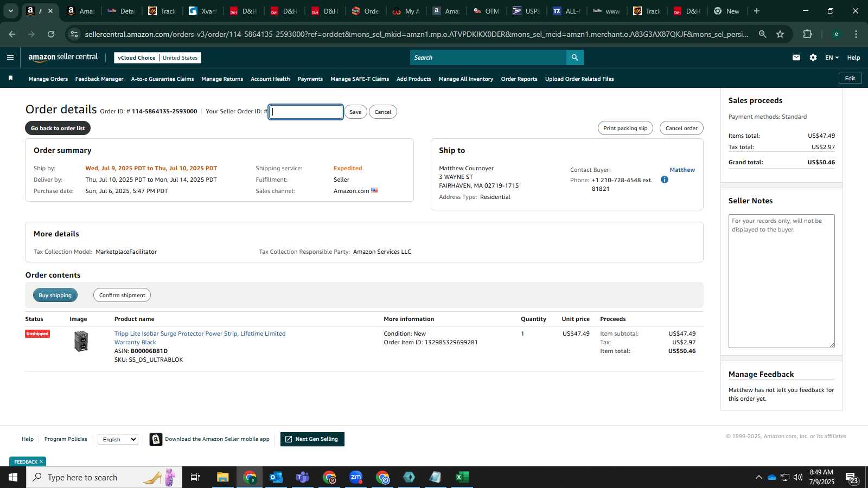The image size is (868, 488).
Task: Open the Chrome profile avatar
Action: (836, 34)
